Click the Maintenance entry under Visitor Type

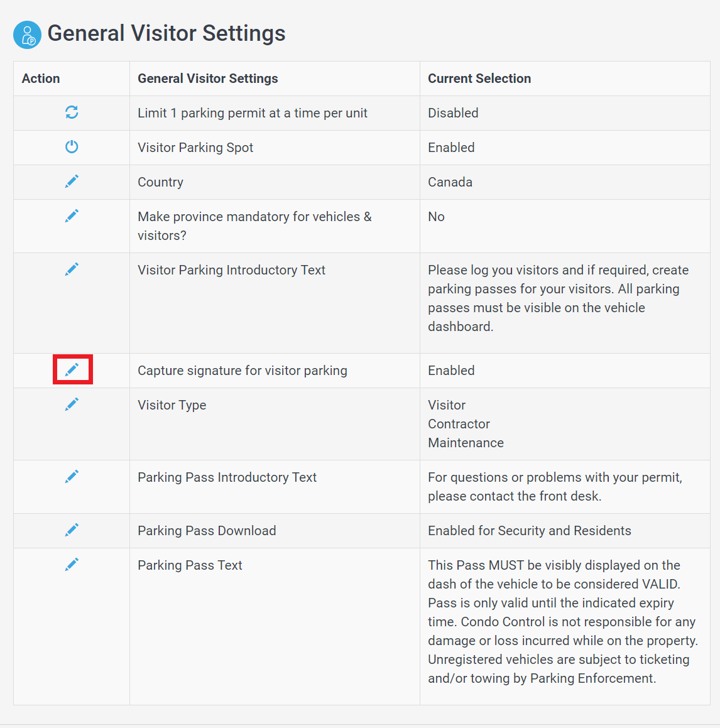466,443
